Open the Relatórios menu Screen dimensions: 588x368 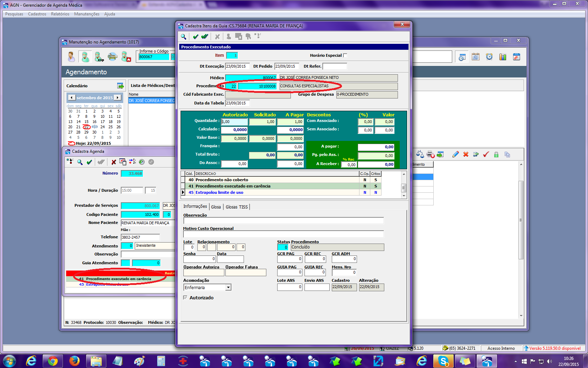click(x=60, y=14)
